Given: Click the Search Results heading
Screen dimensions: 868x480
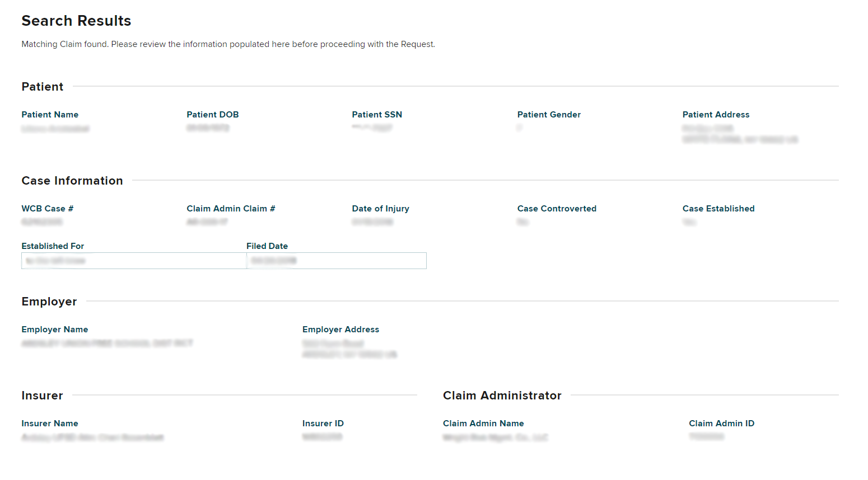Looking at the screenshot, I should pos(76,21).
